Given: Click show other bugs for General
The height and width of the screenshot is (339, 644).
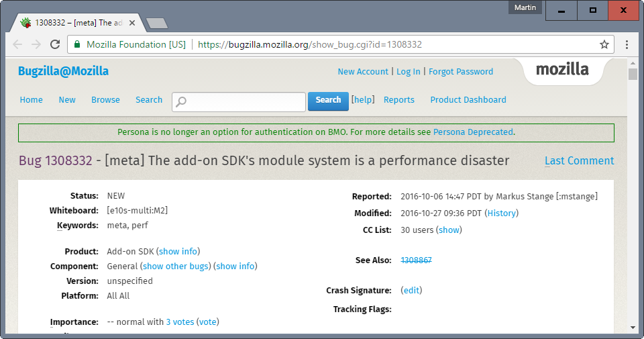Looking at the screenshot, I should pyautogui.click(x=175, y=267).
